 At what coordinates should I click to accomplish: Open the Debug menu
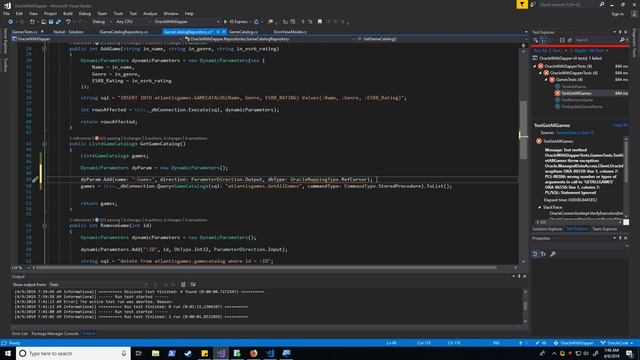pyautogui.click(x=84, y=13)
